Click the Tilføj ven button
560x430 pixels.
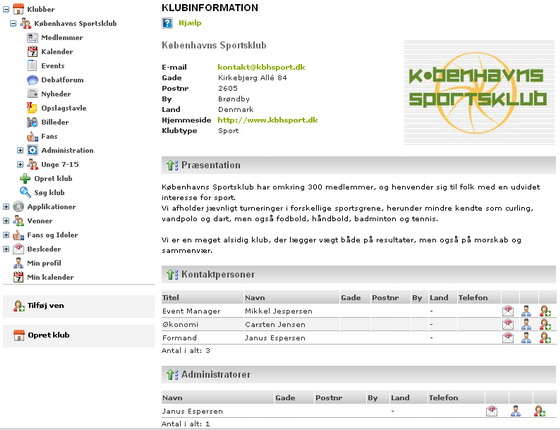tap(79, 306)
